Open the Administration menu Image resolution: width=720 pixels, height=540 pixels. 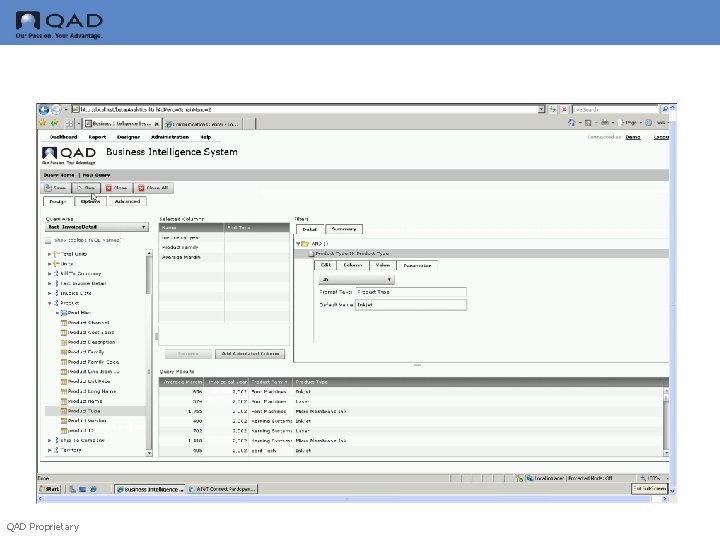coord(169,137)
